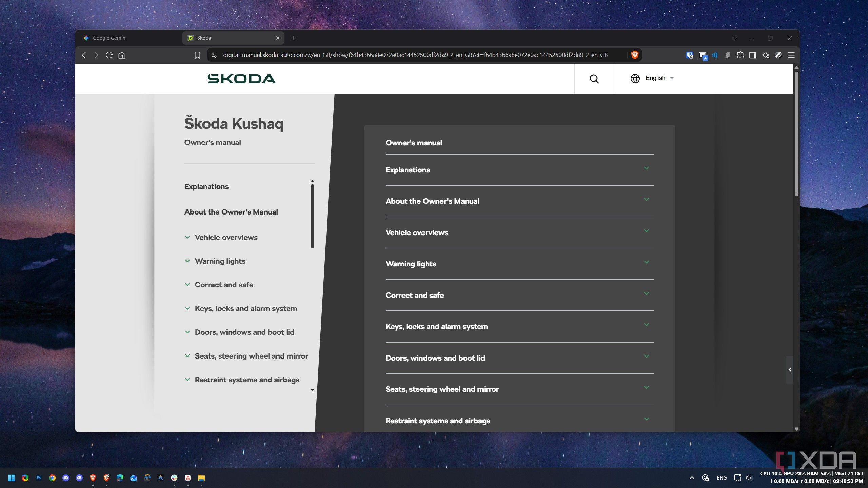Image resolution: width=868 pixels, height=488 pixels.
Task: Bookmark this page with the bookmark icon
Action: point(197,55)
